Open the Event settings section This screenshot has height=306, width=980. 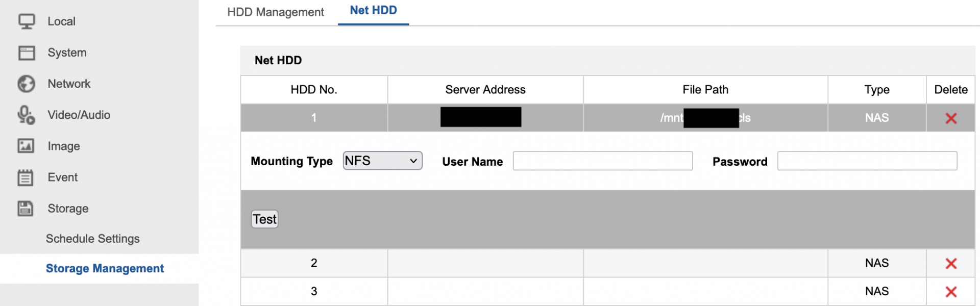pos(63,177)
